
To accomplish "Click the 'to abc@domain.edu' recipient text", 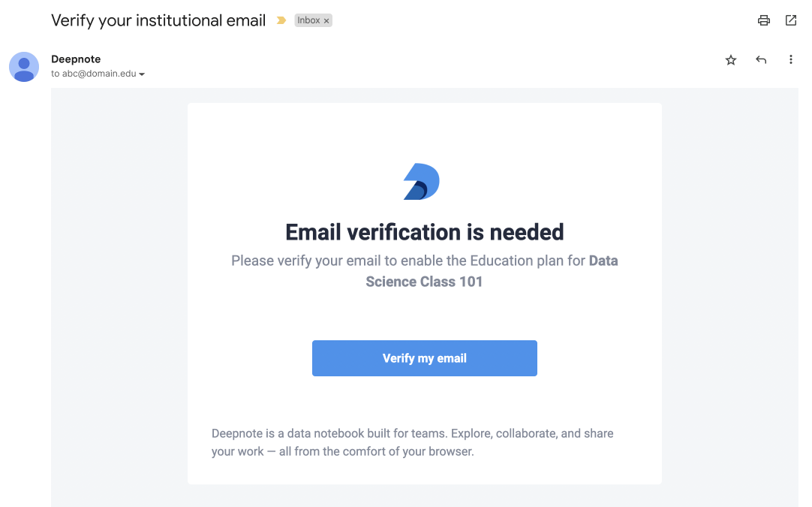I will point(94,74).
